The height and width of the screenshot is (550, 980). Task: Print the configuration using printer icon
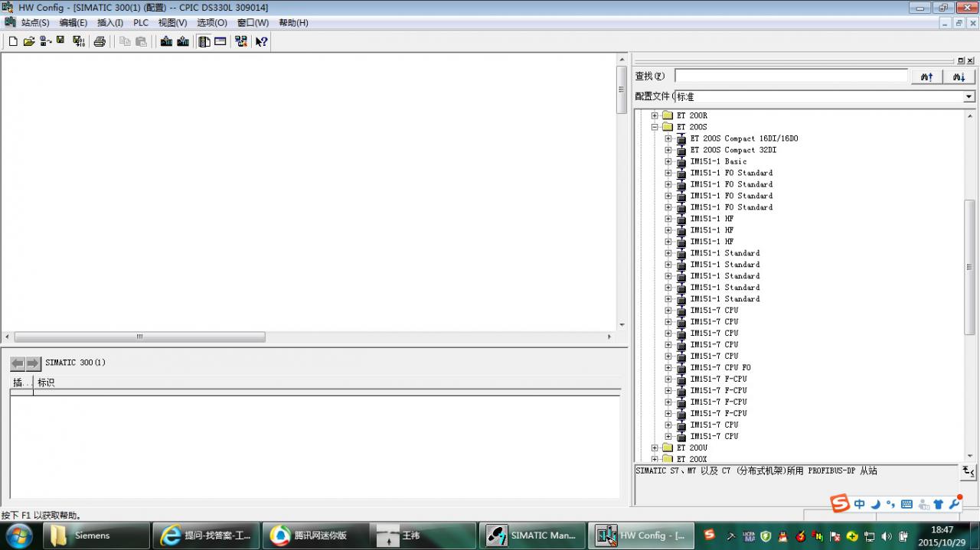[x=100, y=41]
